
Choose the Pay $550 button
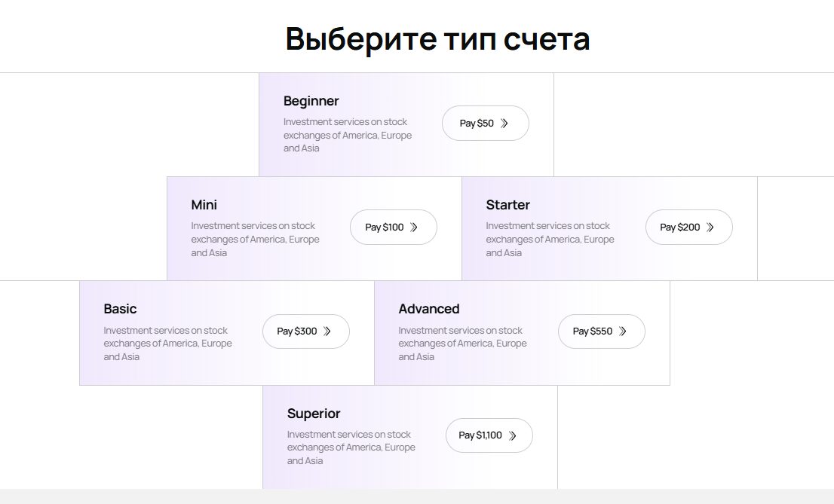600,331
